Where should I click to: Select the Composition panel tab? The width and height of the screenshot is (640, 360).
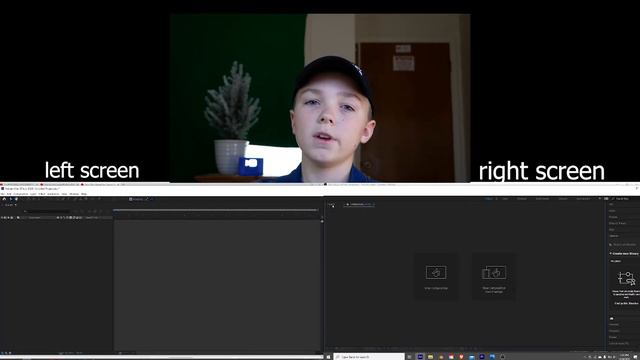tap(359, 204)
